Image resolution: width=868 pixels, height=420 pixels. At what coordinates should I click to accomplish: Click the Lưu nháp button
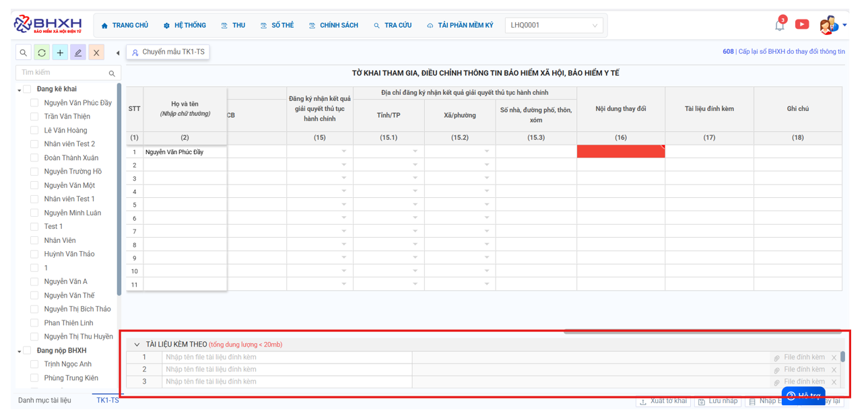[717, 401]
